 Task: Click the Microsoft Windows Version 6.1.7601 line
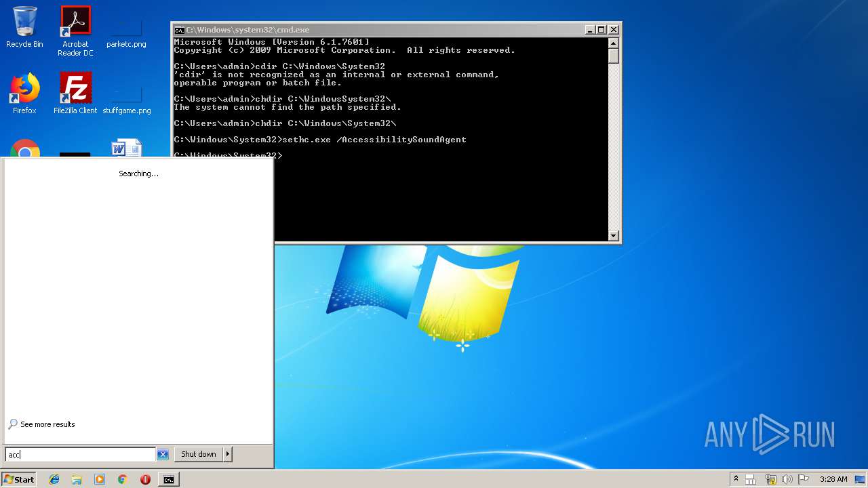tap(272, 42)
